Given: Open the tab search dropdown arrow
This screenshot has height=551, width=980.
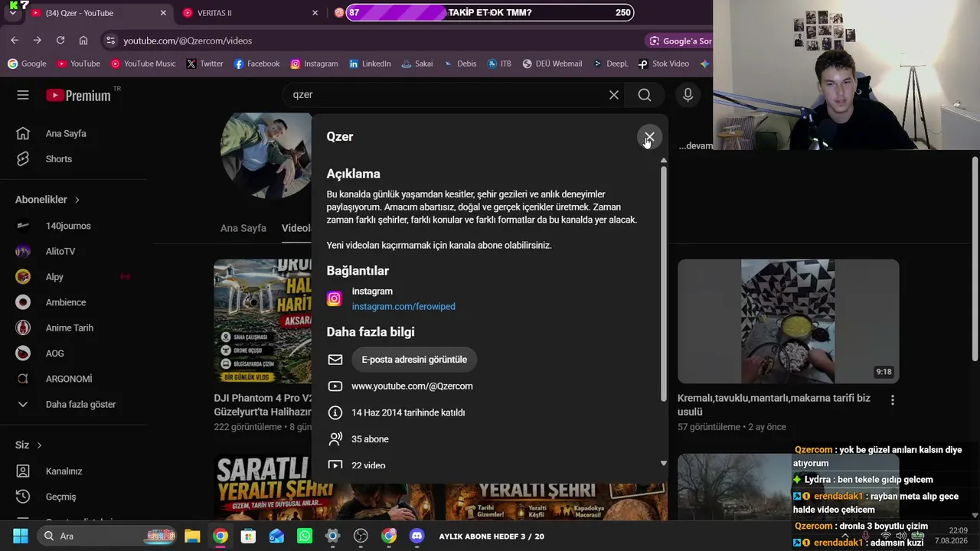Looking at the screenshot, I should [x=12, y=13].
